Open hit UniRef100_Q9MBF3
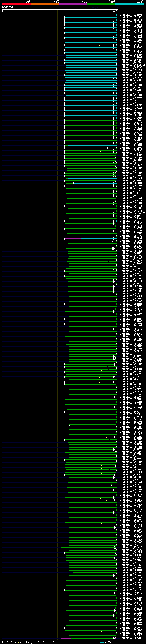 (131, 414)
